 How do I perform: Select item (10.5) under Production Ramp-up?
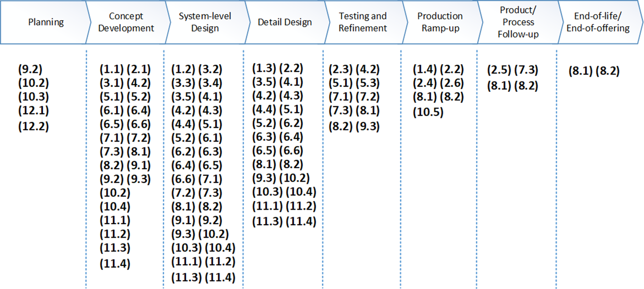click(x=428, y=112)
